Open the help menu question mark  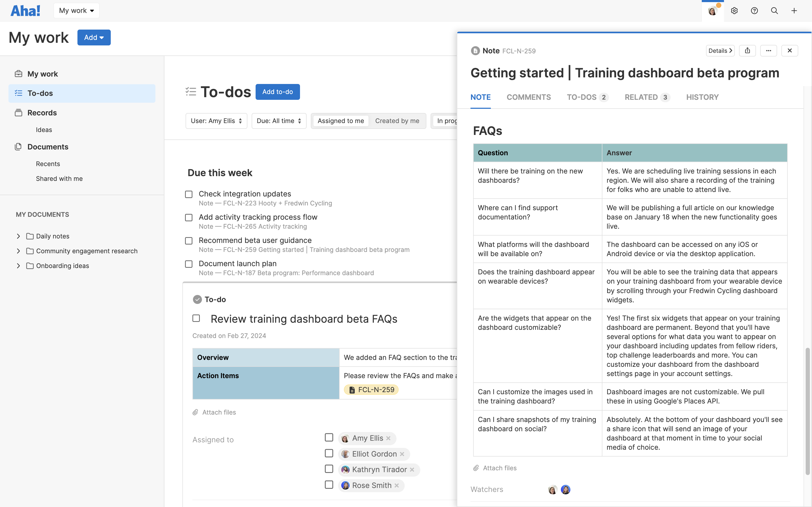tap(754, 10)
